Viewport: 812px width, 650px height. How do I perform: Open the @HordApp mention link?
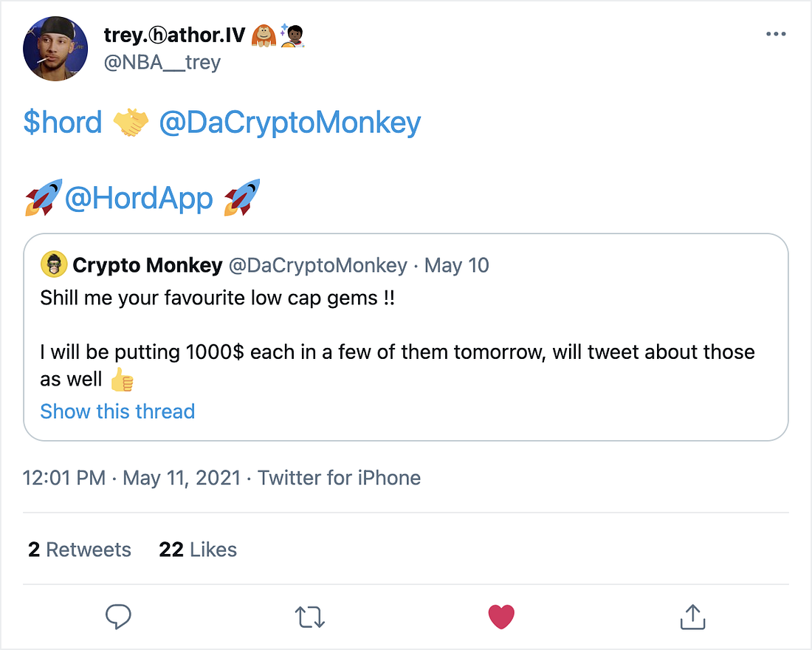tap(139, 199)
